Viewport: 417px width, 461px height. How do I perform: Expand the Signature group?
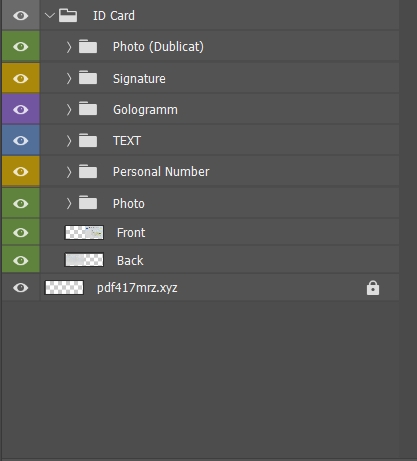point(69,79)
